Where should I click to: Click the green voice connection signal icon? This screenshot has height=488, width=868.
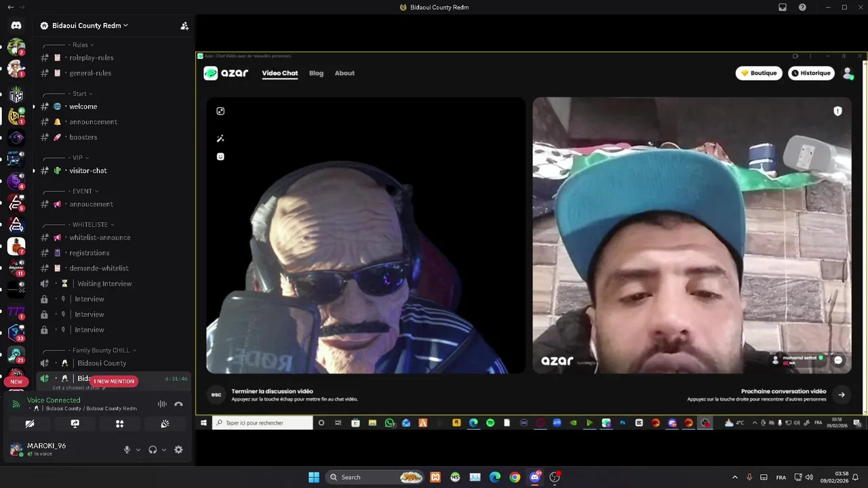point(16,404)
